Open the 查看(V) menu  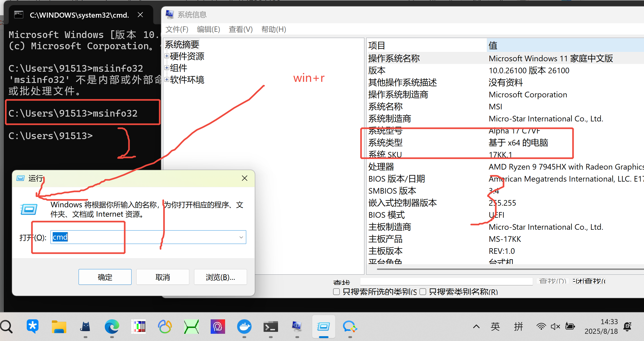coord(241,29)
